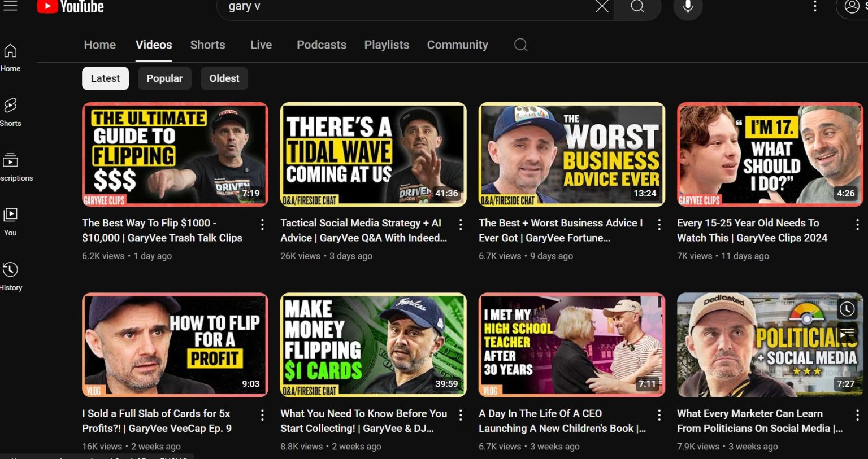Switch sorting to Oldest

tap(224, 78)
